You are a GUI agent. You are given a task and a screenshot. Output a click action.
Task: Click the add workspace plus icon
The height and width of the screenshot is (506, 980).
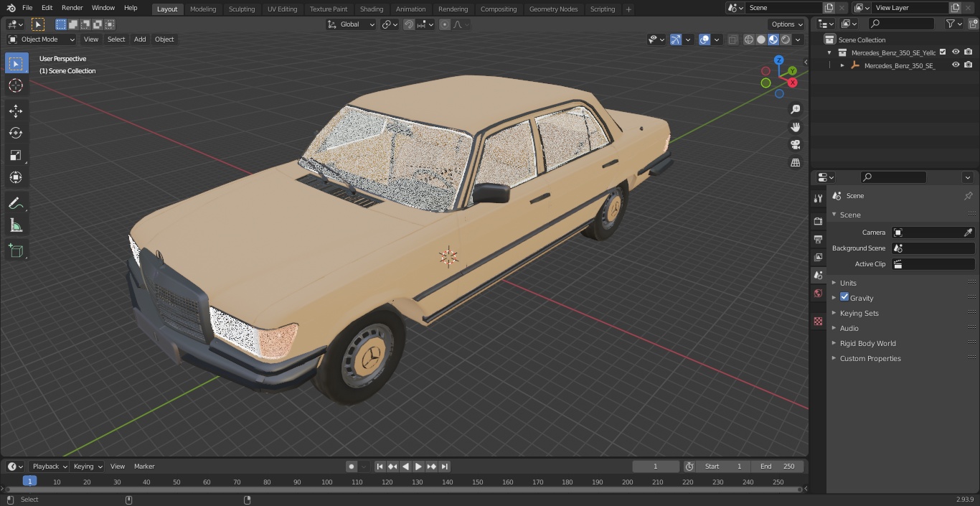(x=628, y=9)
